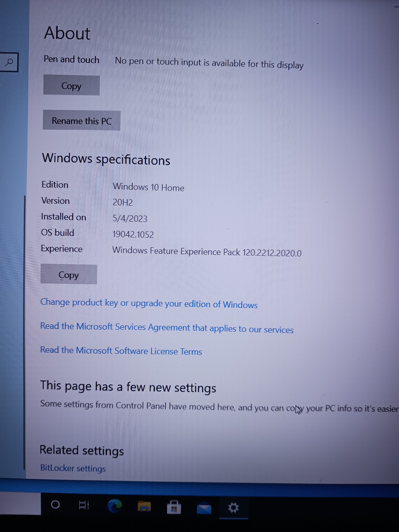The height and width of the screenshot is (532, 399).
Task: Click Related settings heading
Action: click(82, 451)
